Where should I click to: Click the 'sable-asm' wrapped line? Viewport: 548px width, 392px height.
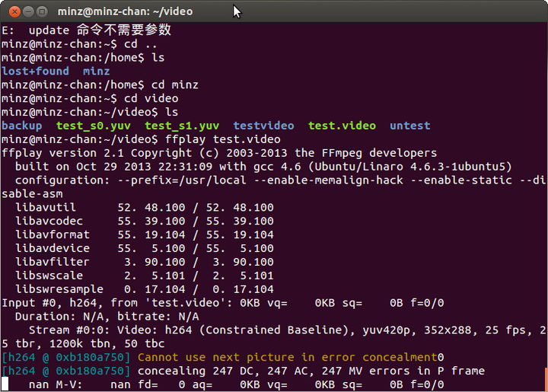coord(32,194)
